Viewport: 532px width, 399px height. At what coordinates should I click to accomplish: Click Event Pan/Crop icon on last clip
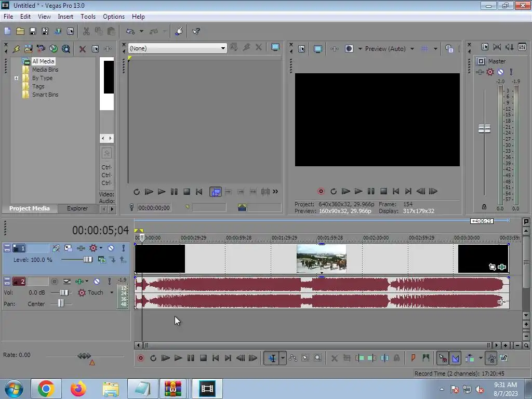pos(492,267)
